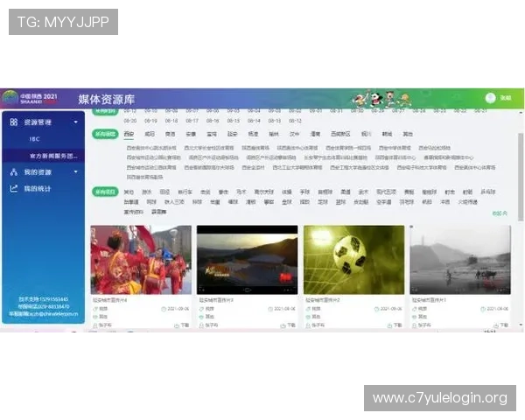Select the 西咸新区 city filter tab
Image resolution: width=525 pixels, height=420 pixels.
[340, 134]
